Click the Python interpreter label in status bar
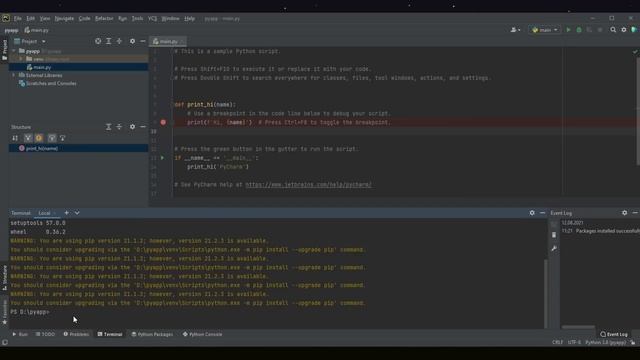Viewport: 640px width, 360px height. coord(605,342)
